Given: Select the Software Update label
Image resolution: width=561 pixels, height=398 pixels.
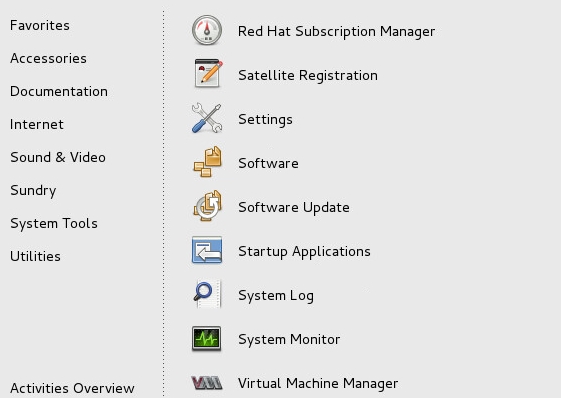Looking at the screenshot, I should click(x=294, y=208).
